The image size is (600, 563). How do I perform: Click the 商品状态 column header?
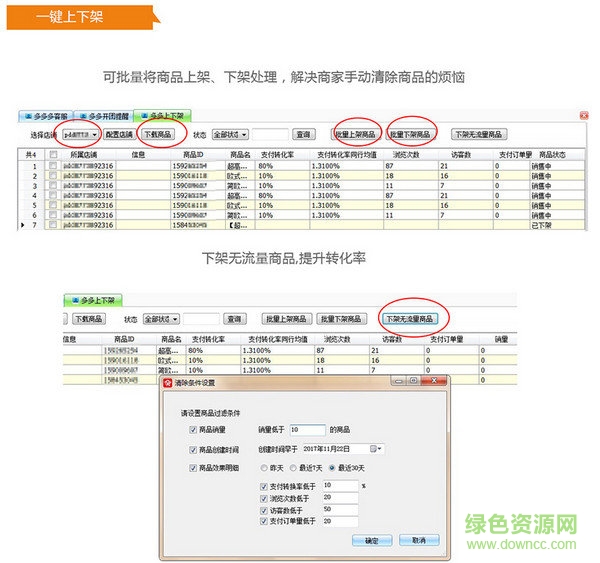click(x=553, y=155)
